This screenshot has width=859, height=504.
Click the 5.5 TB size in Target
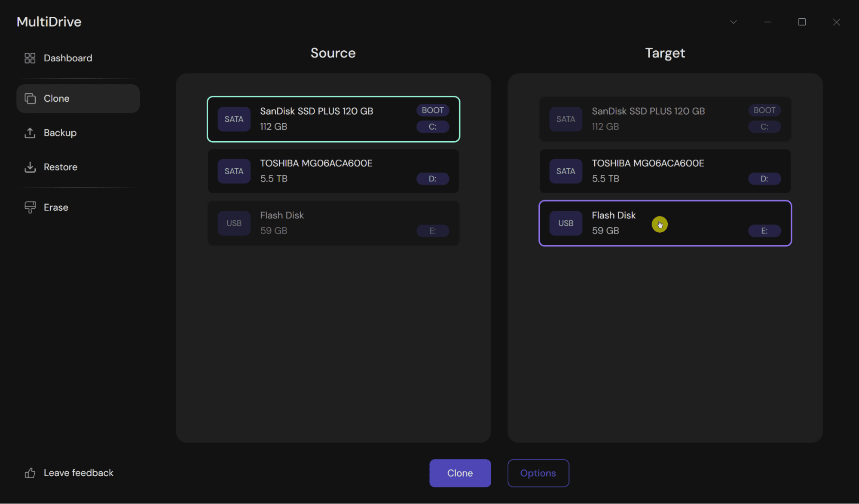pos(605,179)
